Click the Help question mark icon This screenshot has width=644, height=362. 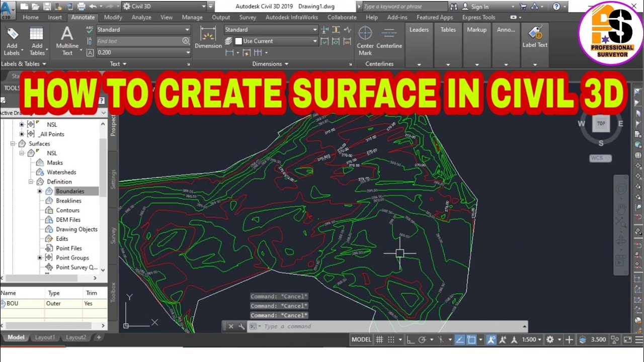point(556,7)
